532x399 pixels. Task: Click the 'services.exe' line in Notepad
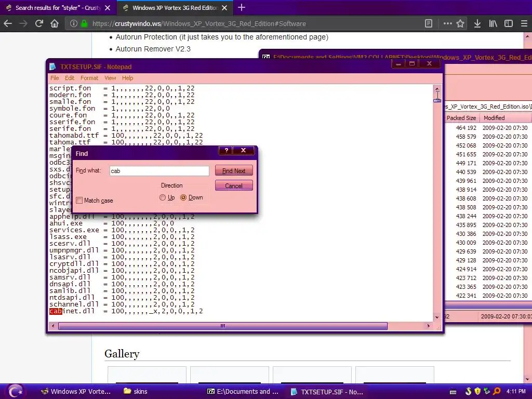tap(122, 230)
